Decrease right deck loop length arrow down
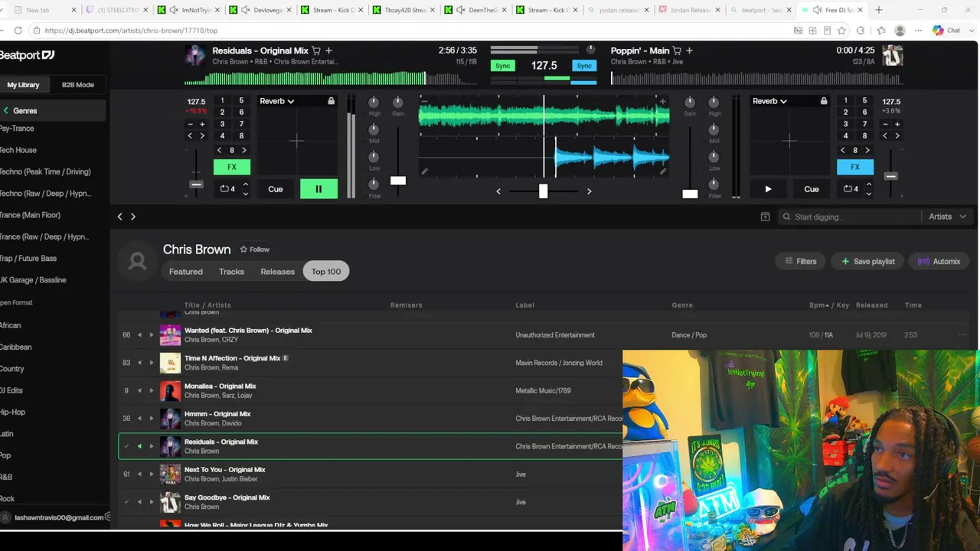This screenshot has width=980, height=551. point(868,194)
